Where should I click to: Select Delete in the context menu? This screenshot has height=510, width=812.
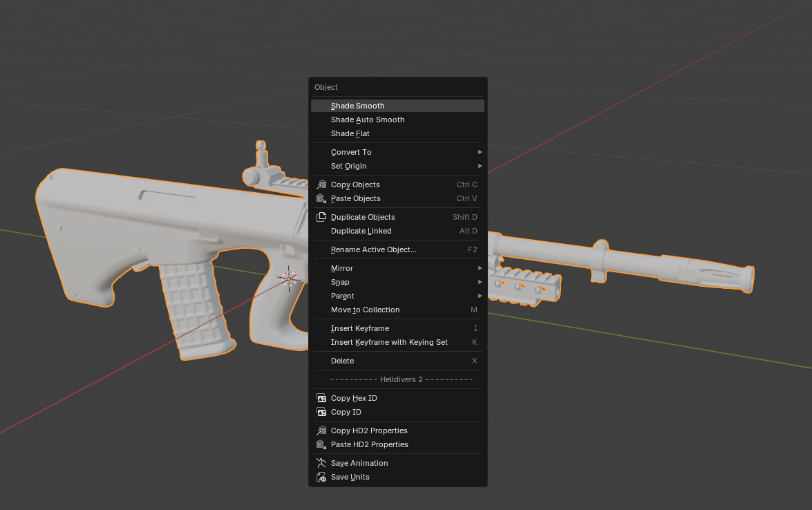(x=343, y=361)
